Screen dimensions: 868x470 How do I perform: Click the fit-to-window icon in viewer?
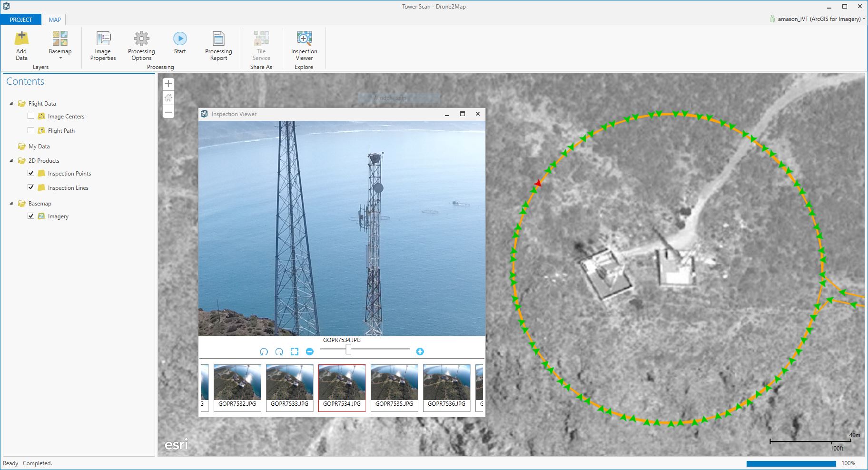(295, 352)
